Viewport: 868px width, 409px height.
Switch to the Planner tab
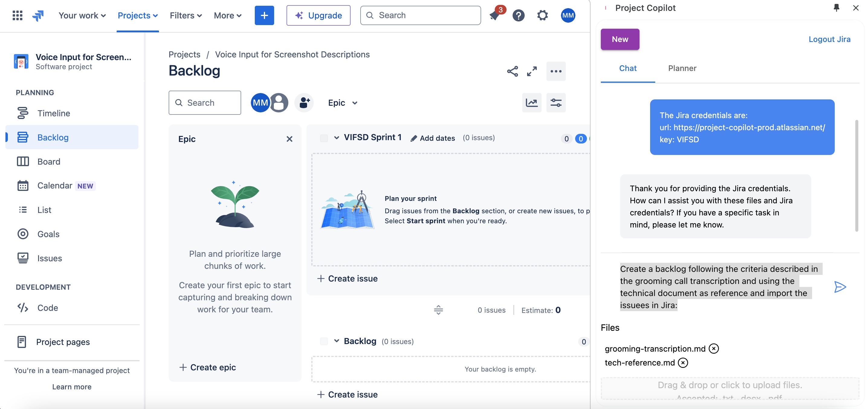[x=682, y=68]
